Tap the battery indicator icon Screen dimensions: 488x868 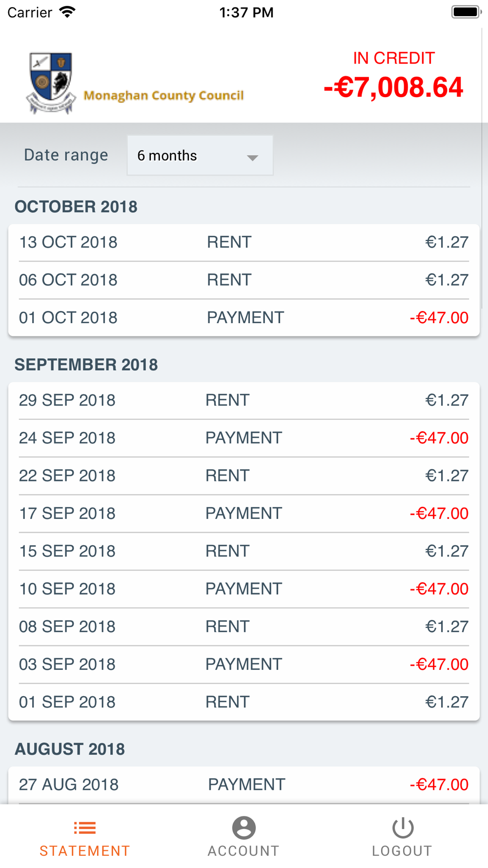(467, 12)
